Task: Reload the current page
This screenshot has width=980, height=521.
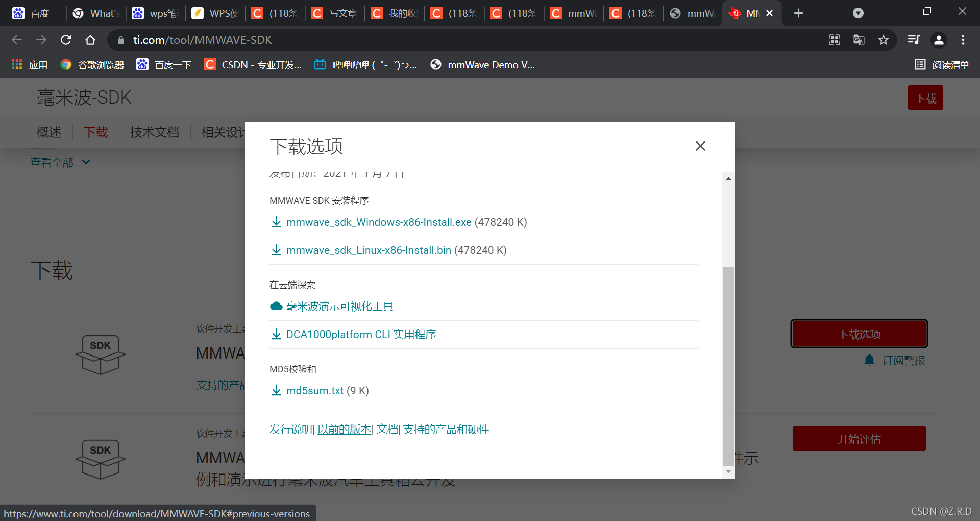Action: click(66, 40)
